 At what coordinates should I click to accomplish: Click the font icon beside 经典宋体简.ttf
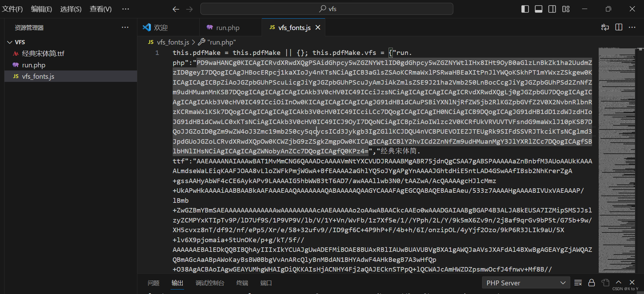click(x=16, y=54)
